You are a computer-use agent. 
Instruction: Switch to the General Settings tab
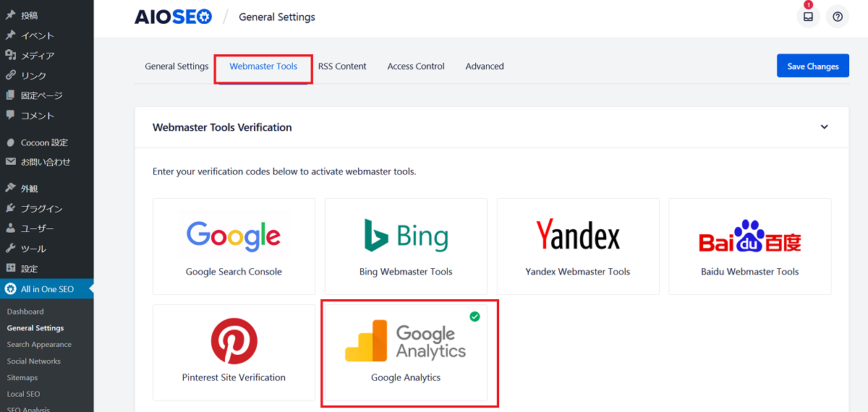point(176,66)
